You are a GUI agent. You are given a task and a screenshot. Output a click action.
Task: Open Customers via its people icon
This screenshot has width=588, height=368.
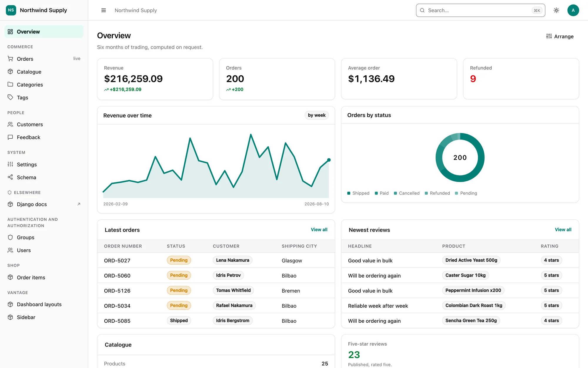(x=10, y=124)
